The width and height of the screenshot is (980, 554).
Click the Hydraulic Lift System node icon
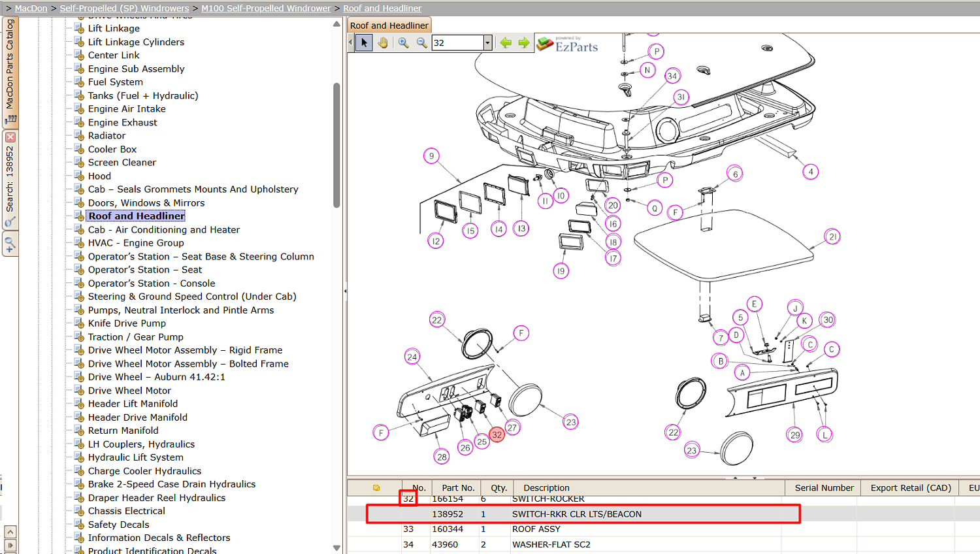79,457
